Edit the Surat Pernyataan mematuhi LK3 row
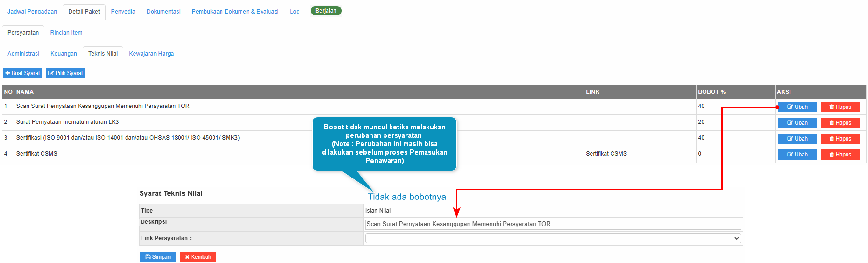Image resolution: width=868 pixels, height=263 pixels. (x=797, y=123)
